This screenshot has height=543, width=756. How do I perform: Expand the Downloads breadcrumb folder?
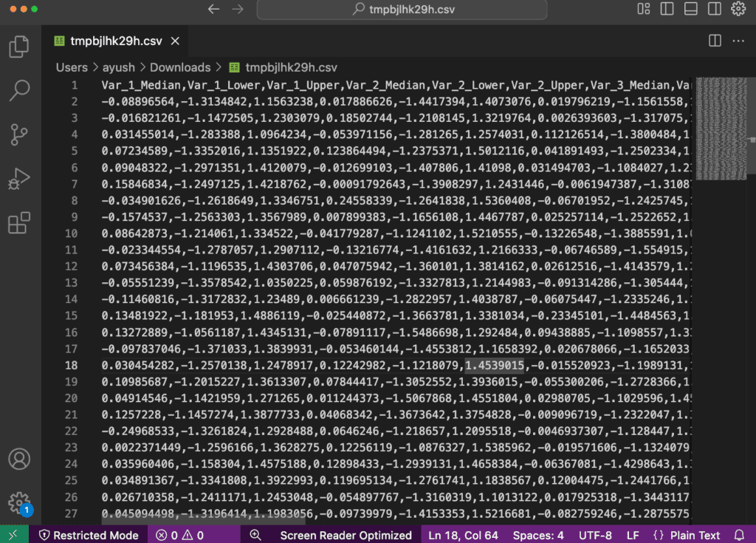tap(180, 67)
